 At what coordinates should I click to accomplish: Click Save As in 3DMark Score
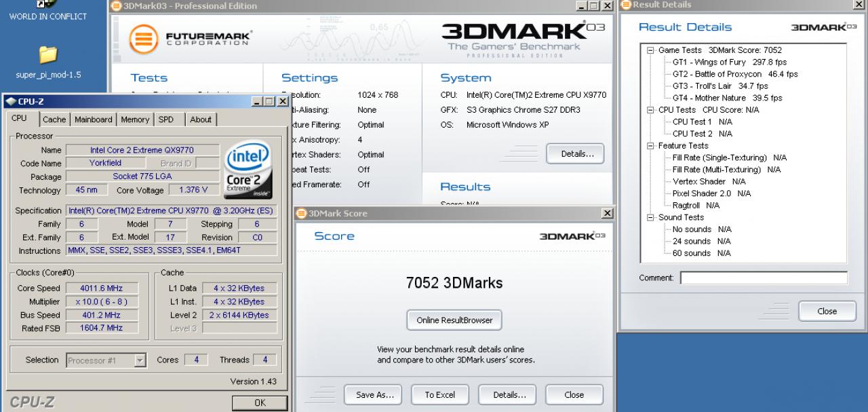[x=373, y=394]
